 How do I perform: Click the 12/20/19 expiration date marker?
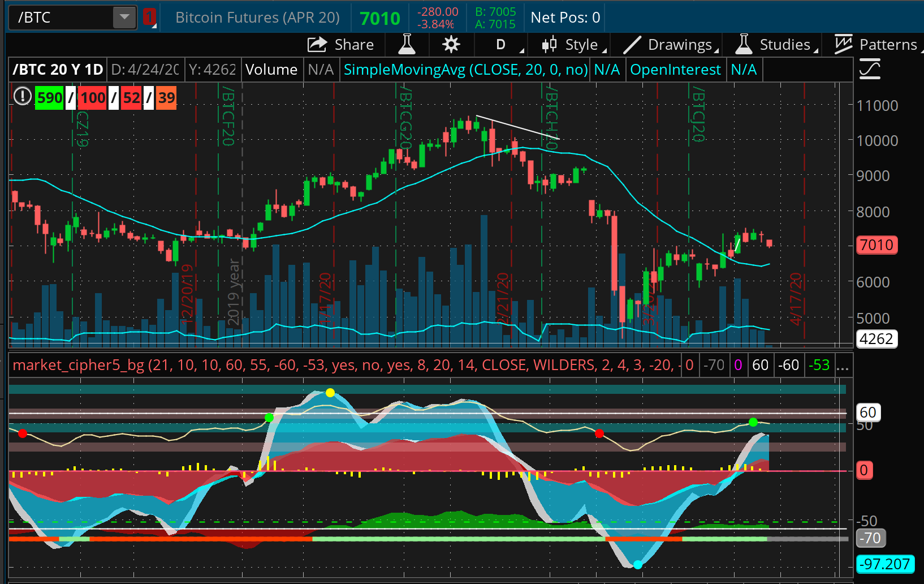(187, 293)
